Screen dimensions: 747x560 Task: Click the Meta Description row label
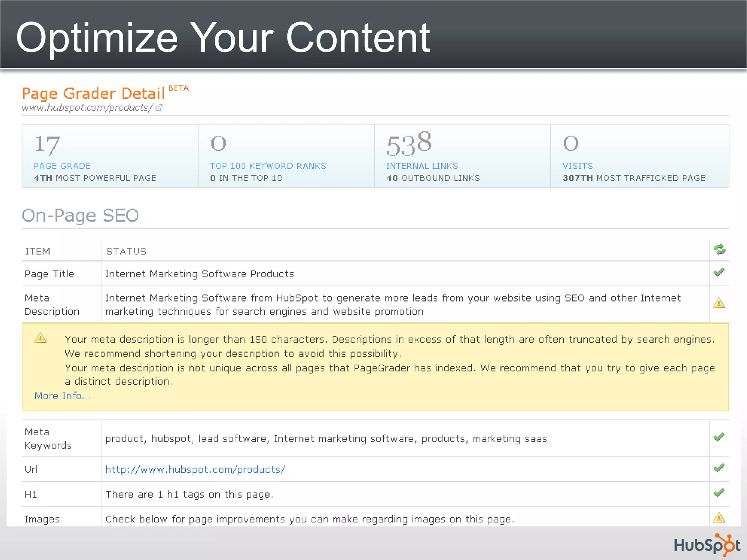pyautogui.click(x=52, y=305)
